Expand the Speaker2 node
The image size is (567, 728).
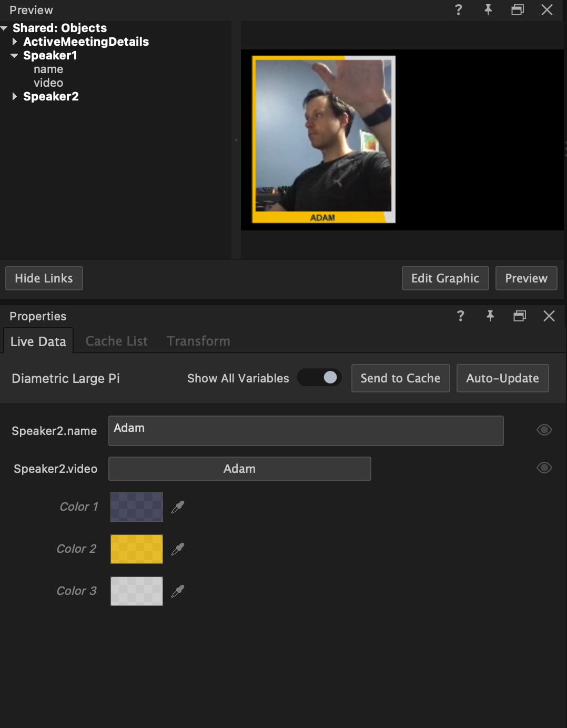[15, 96]
